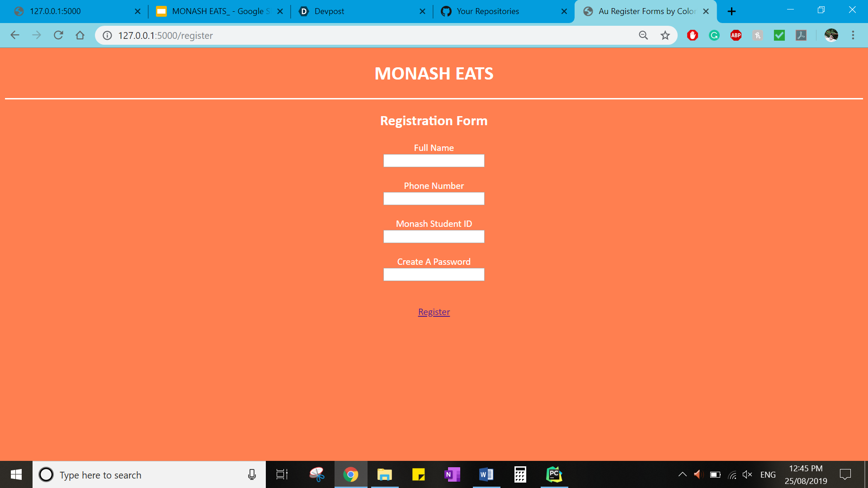868x488 pixels.
Task: Reload the registration page
Action: click(x=58, y=35)
